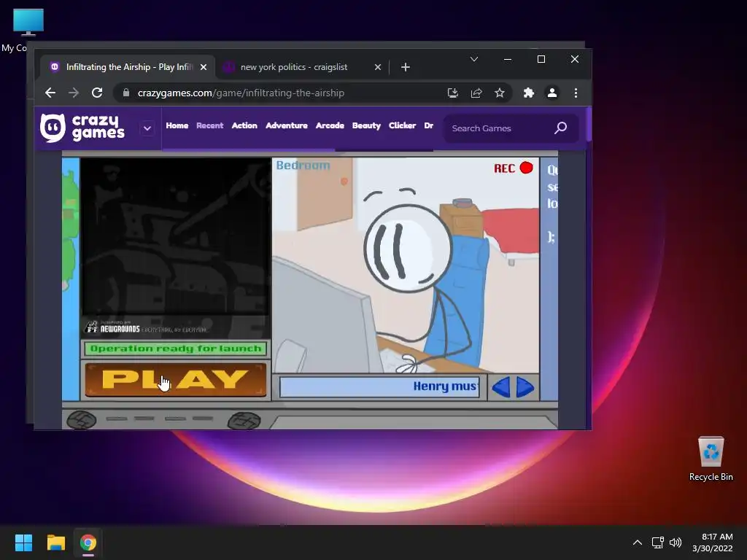Reload the page with the refresh icon
The image size is (747, 560).
pos(97,93)
